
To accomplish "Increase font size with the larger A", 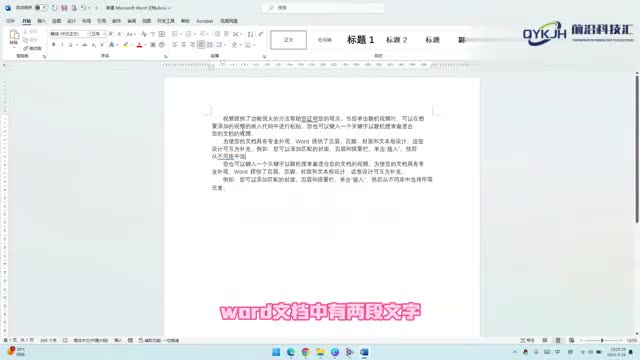I will pos(111,34).
